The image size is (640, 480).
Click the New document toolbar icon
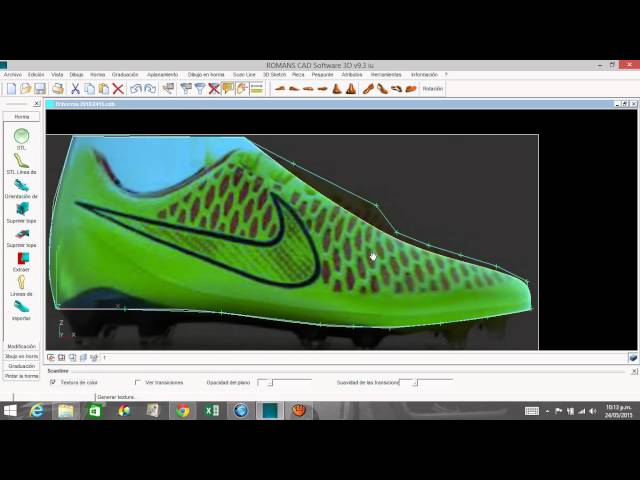tap(11, 88)
